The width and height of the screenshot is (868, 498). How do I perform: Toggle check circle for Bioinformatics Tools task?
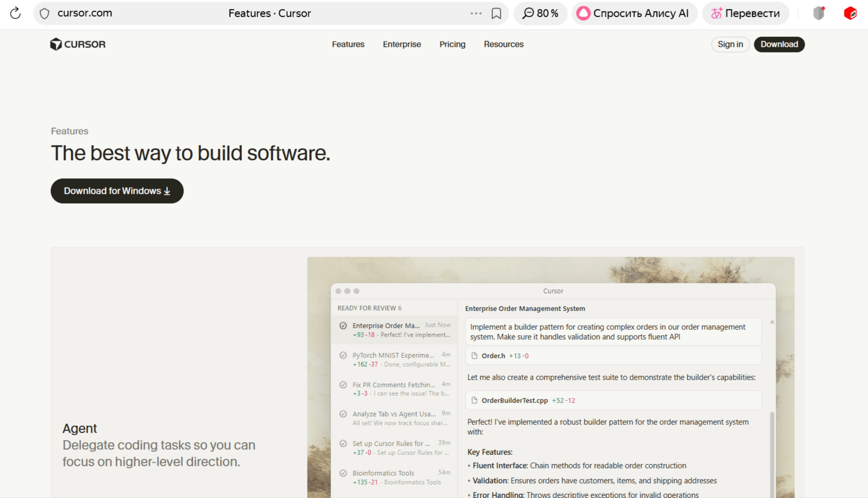tap(343, 473)
